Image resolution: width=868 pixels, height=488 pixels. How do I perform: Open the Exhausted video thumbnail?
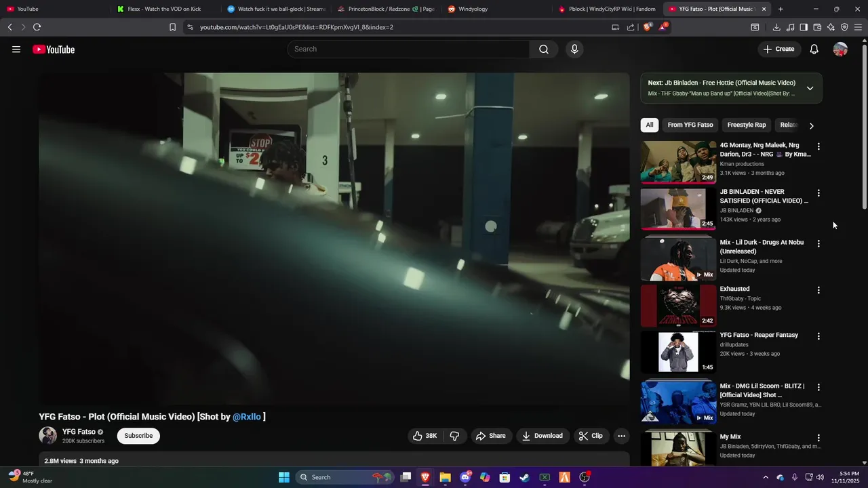pos(678,305)
